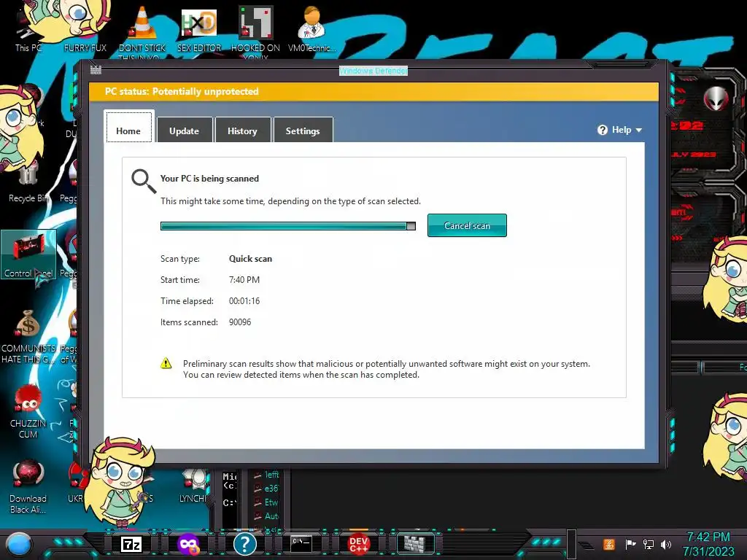Viewport: 747px width, 560px height.
Task: Open the Settings tab
Action: (303, 130)
